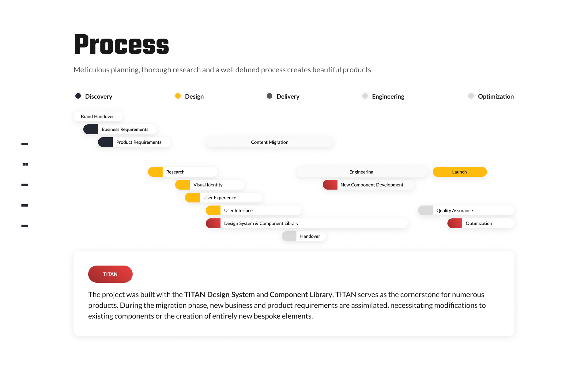Click red swatch on Design System item
Image resolution: width=588 pixels, height=370 pixels.
[213, 223]
